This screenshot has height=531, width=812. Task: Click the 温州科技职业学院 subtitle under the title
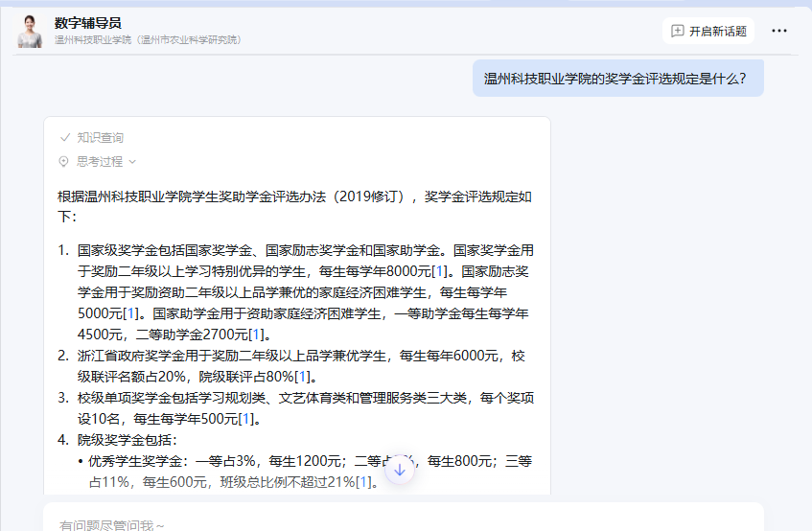click(148, 40)
